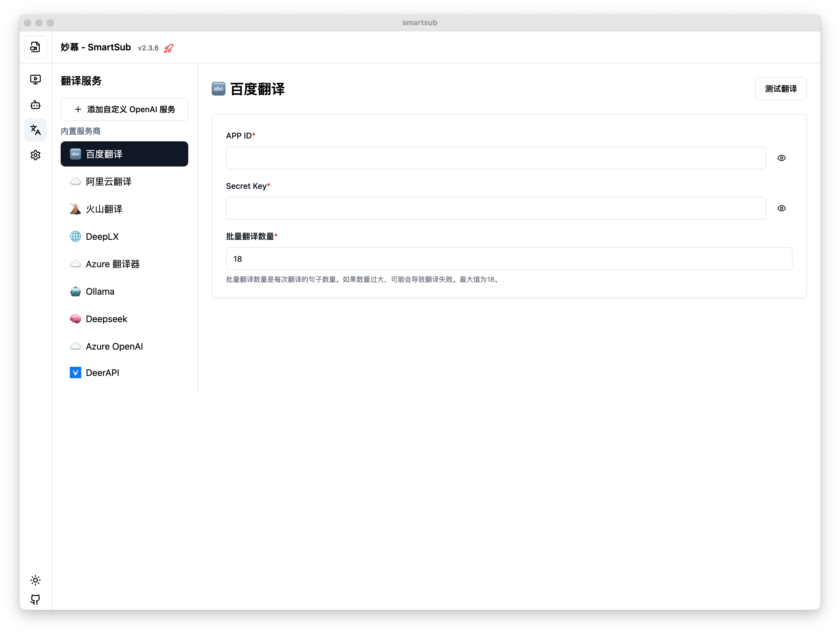Open the settings gear in sidebar
840x634 pixels.
click(35, 155)
